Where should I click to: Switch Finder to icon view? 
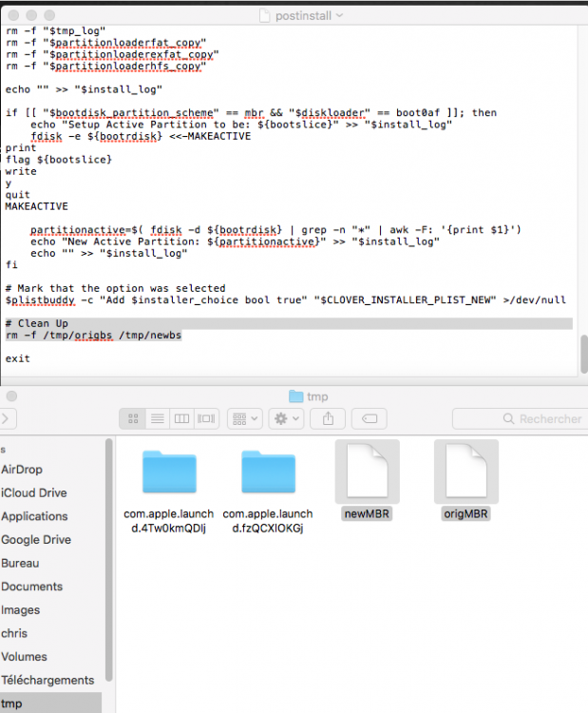pos(133,418)
